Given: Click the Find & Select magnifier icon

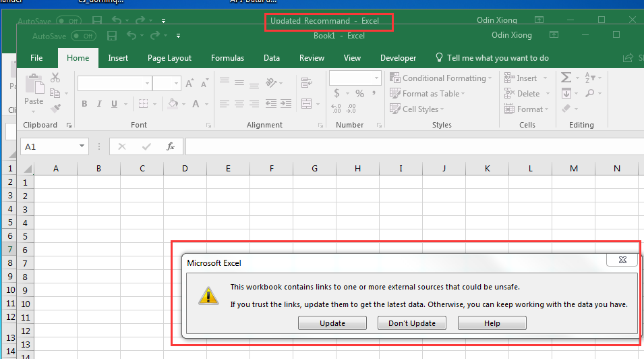Looking at the screenshot, I should coord(590,93).
